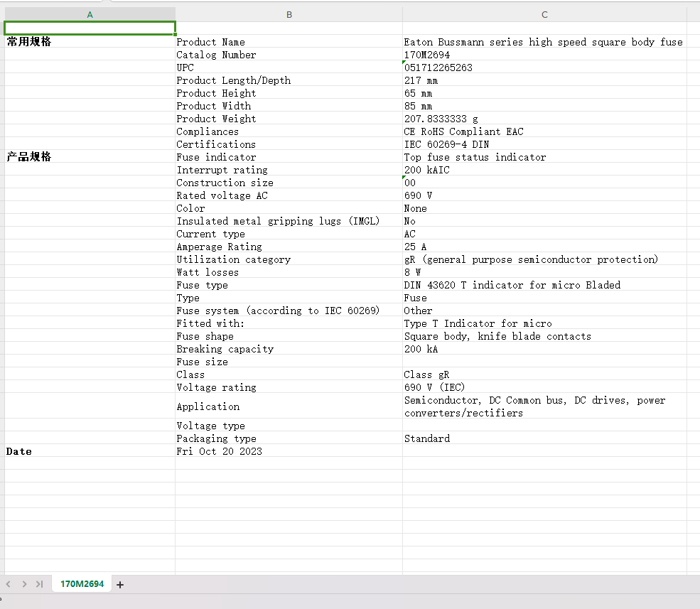Image resolution: width=700 pixels, height=609 pixels.
Task: Select the Product Width cell
Action: pyautogui.click(x=289, y=106)
